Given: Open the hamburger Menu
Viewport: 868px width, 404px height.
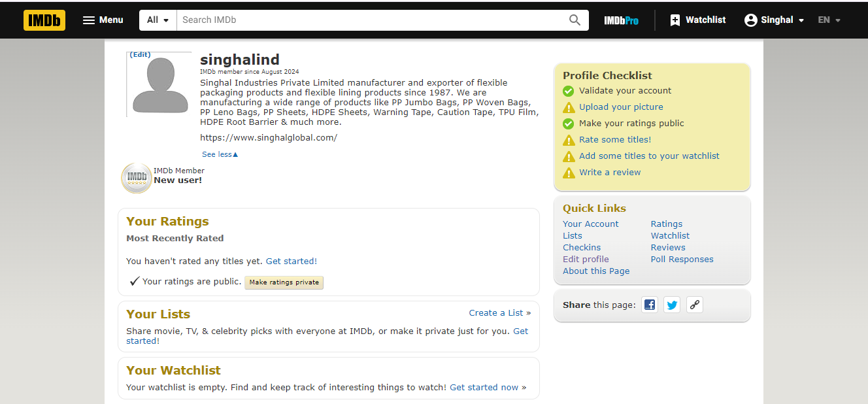Looking at the screenshot, I should [x=103, y=20].
